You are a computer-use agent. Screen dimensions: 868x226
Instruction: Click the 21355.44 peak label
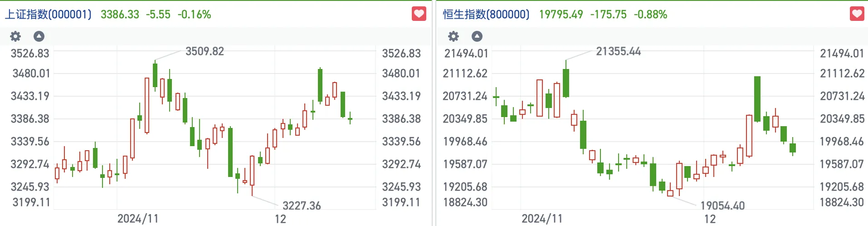point(618,51)
